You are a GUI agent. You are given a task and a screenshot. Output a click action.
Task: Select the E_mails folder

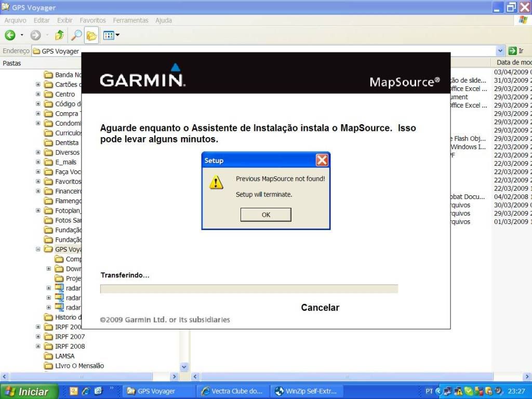click(x=66, y=162)
